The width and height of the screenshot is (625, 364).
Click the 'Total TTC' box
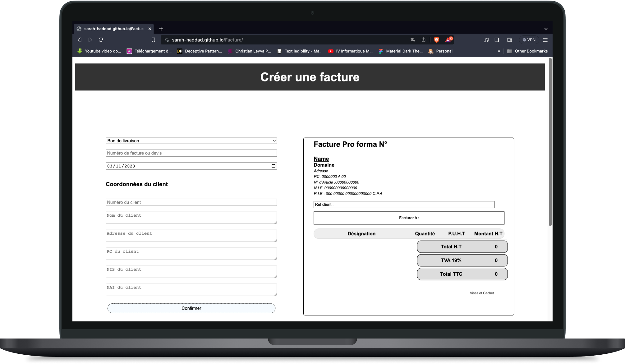tap(462, 274)
